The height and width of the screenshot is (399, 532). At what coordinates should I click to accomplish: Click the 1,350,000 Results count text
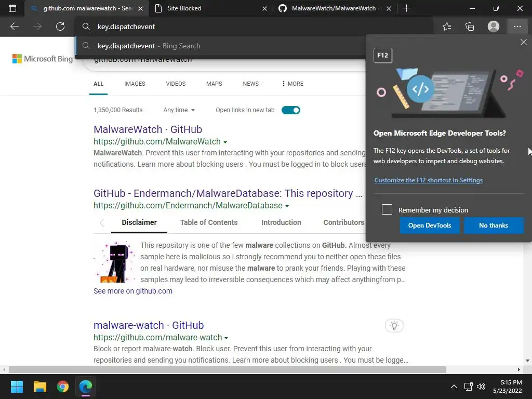click(x=118, y=110)
